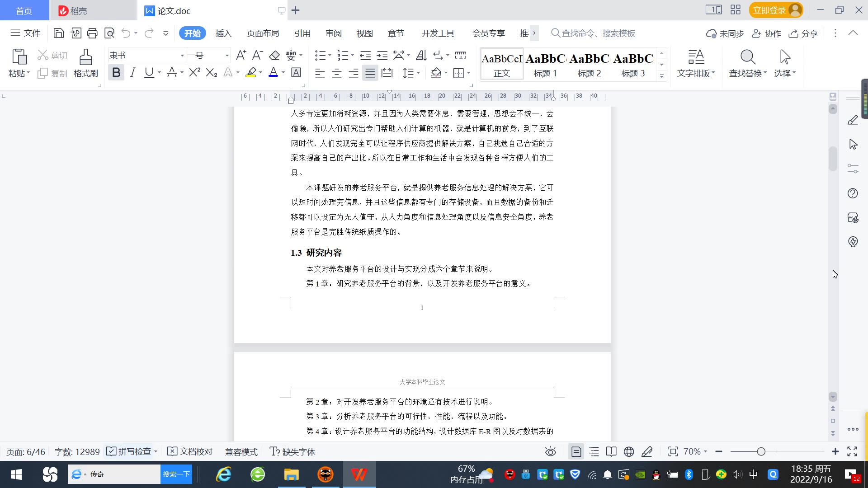Decrease font size with the A- icon
Image resolution: width=868 pixels, height=488 pixels.
257,55
